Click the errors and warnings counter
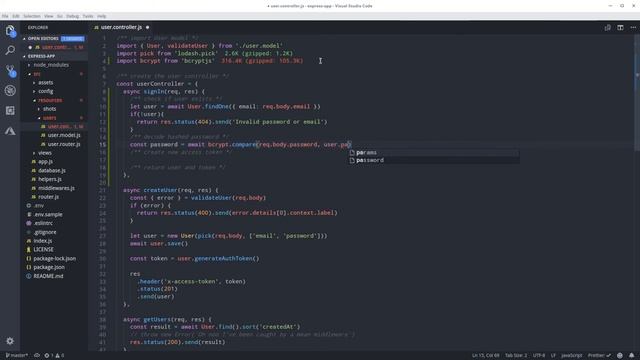 click(54, 356)
